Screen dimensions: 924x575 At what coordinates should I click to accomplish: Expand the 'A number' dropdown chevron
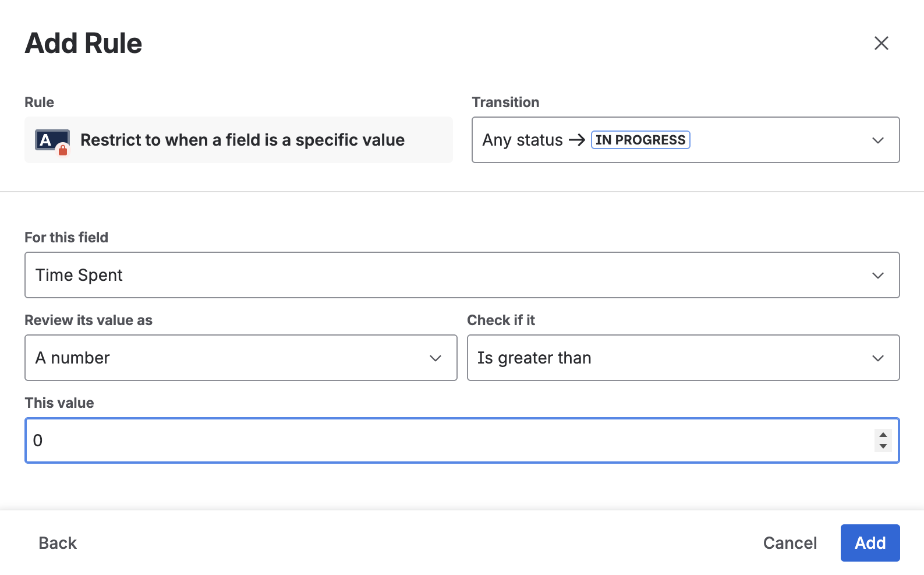tap(435, 358)
